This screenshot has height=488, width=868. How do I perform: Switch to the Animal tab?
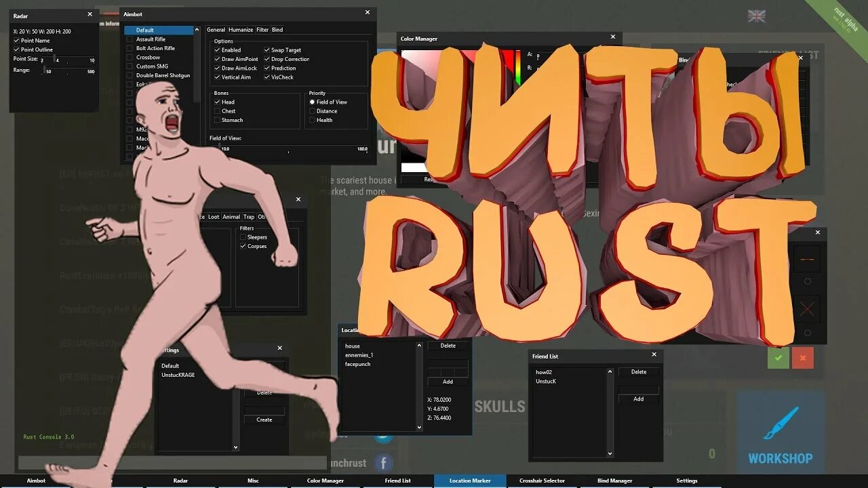coord(232,217)
